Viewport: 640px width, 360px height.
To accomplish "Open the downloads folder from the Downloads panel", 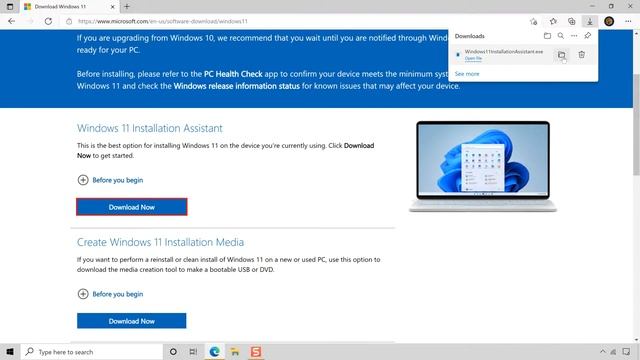I will coord(547,36).
